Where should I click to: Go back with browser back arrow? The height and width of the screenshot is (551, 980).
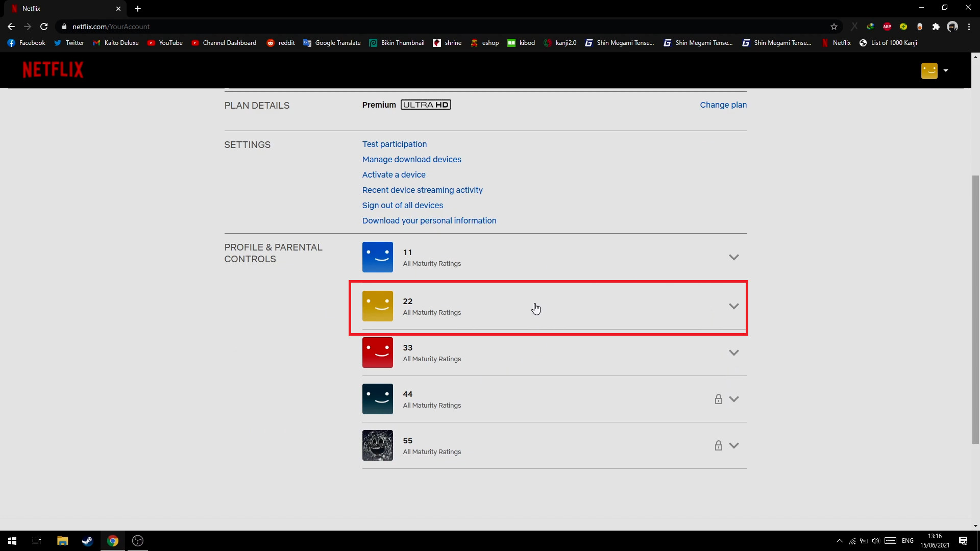coord(11,27)
